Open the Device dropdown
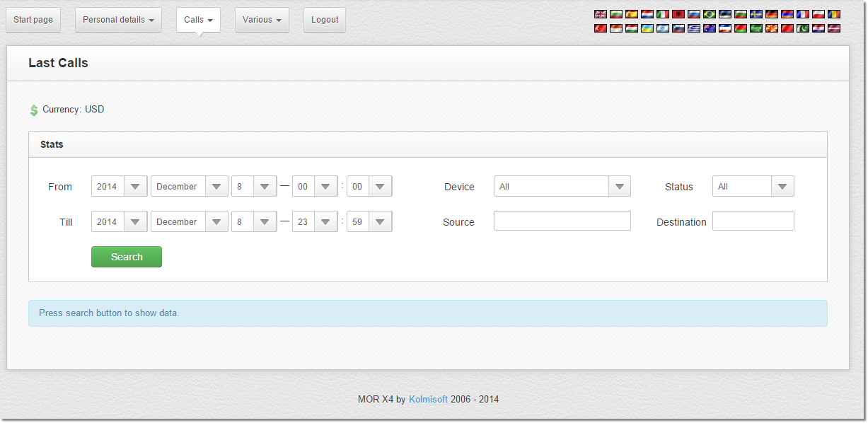 562,187
